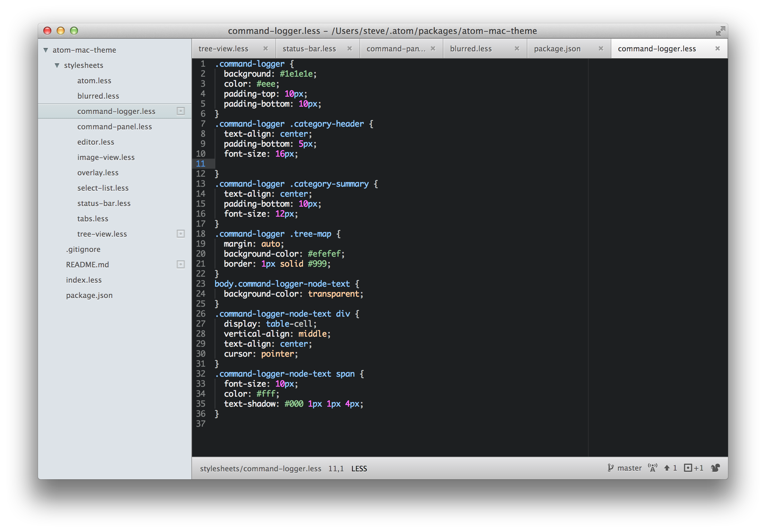
Task: Click the pointer value on line 30
Action: click(277, 354)
